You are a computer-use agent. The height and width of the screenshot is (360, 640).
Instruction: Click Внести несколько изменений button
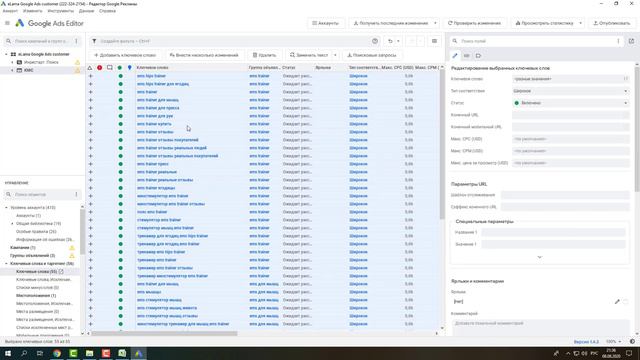204,55
